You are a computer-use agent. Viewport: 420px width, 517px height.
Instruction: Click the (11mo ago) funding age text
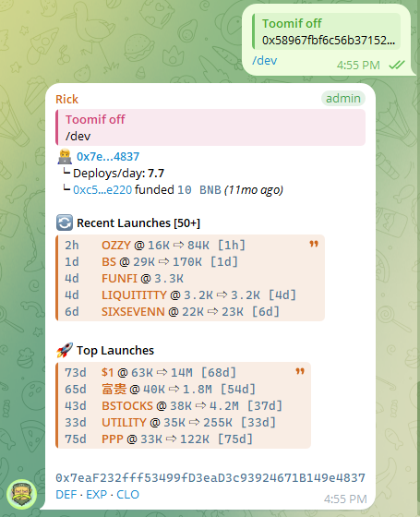[254, 190]
